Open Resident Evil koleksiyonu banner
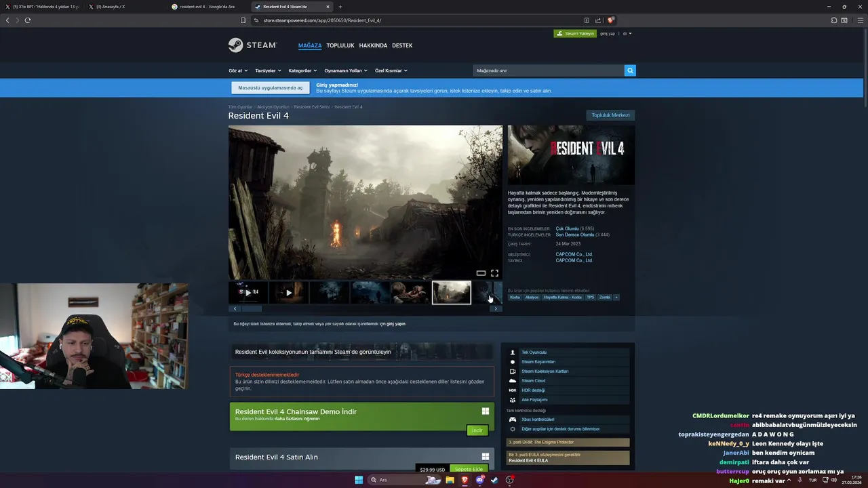The image size is (868, 488). pyautogui.click(x=361, y=352)
